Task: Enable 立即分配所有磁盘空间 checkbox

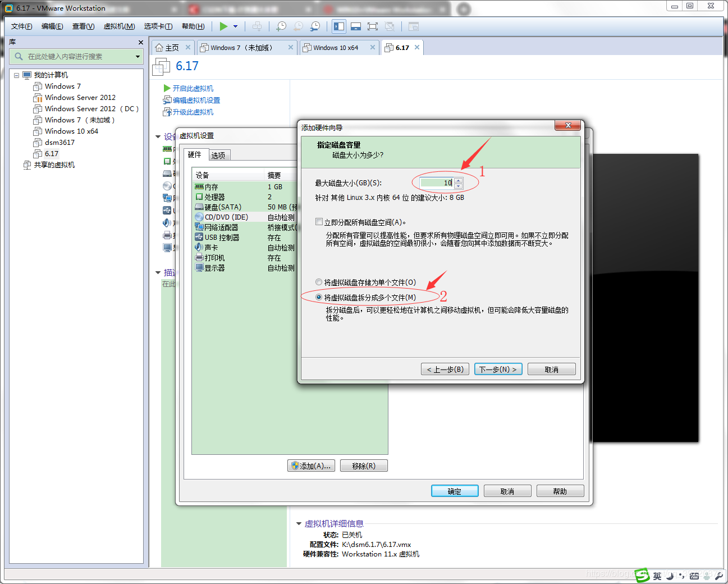Action: coord(319,222)
